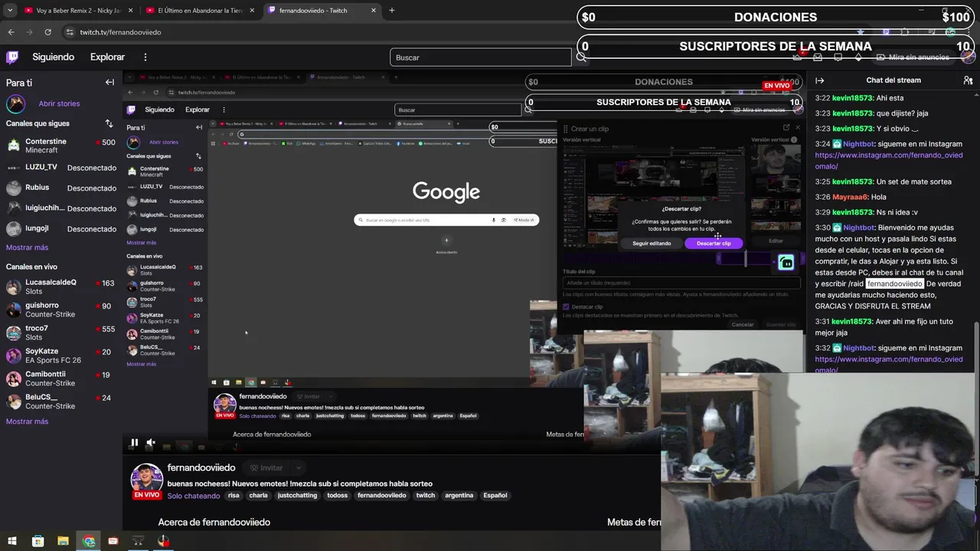The image size is (980, 551).
Task: Select the fernandooviiedo - Twitch tab
Action: pyautogui.click(x=322, y=11)
